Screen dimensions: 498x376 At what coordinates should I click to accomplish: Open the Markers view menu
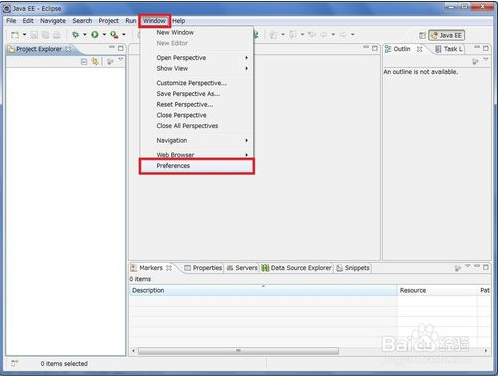tap(468, 266)
